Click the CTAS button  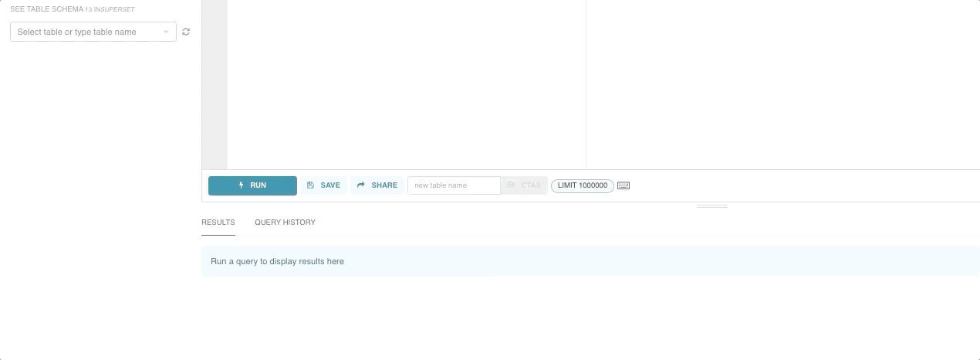[x=524, y=185]
